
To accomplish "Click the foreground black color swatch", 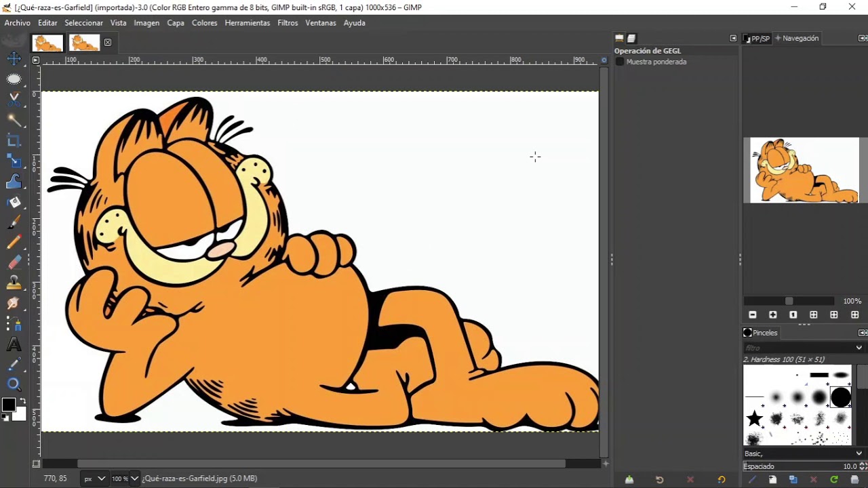I will [7, 405].
